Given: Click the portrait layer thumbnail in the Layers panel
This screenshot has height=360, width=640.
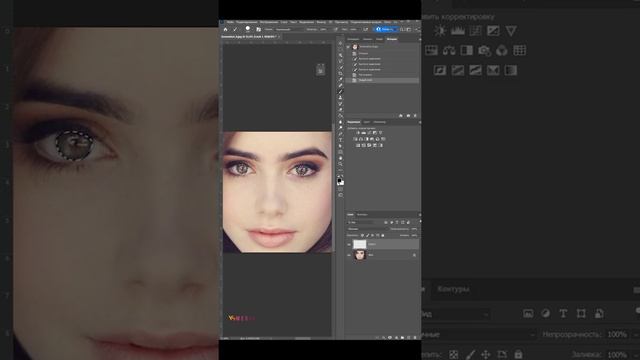Looking at the screenshot, I should tap(360, 255).
